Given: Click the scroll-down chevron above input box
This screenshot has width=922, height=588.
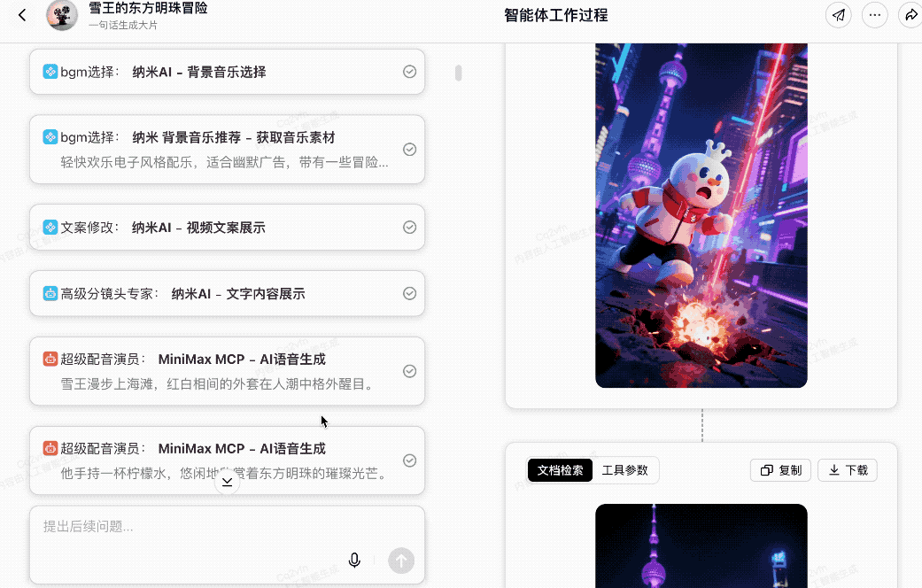Looking at the screenshot, I should tap(228, 481).
